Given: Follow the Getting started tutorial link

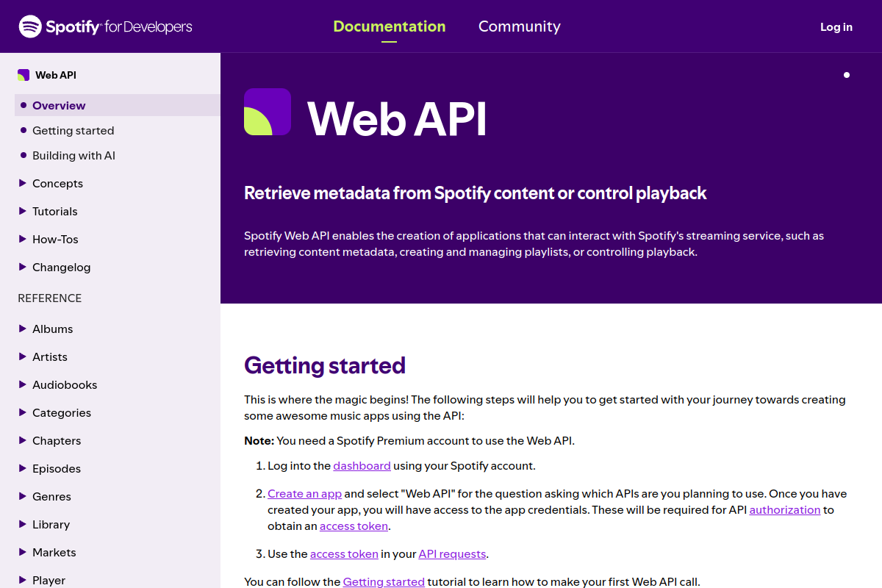Looking at the screenshot, I should pos(384,581).
